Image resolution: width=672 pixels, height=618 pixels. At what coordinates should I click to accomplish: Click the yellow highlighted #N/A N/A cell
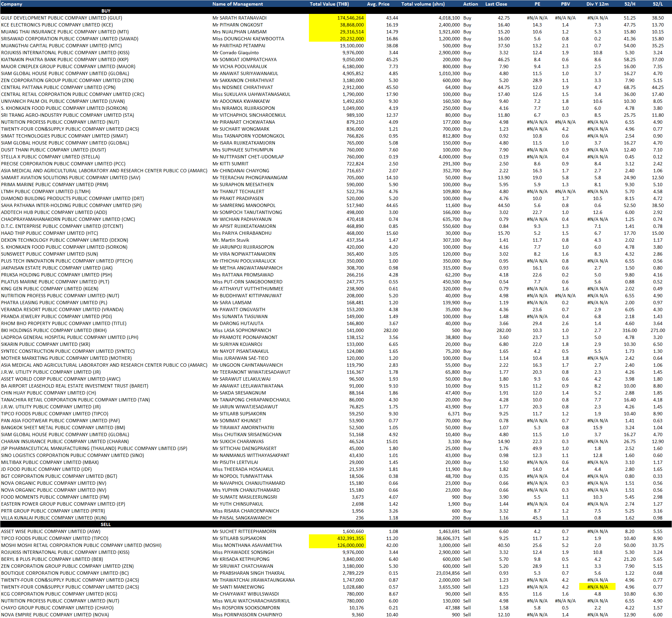pyautogui.click(x=597, y=587)
